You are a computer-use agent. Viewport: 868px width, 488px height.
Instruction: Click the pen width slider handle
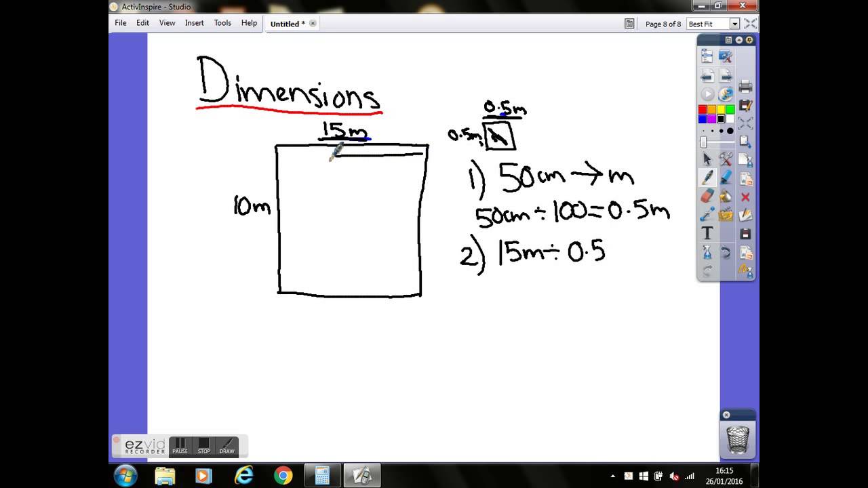704,142
